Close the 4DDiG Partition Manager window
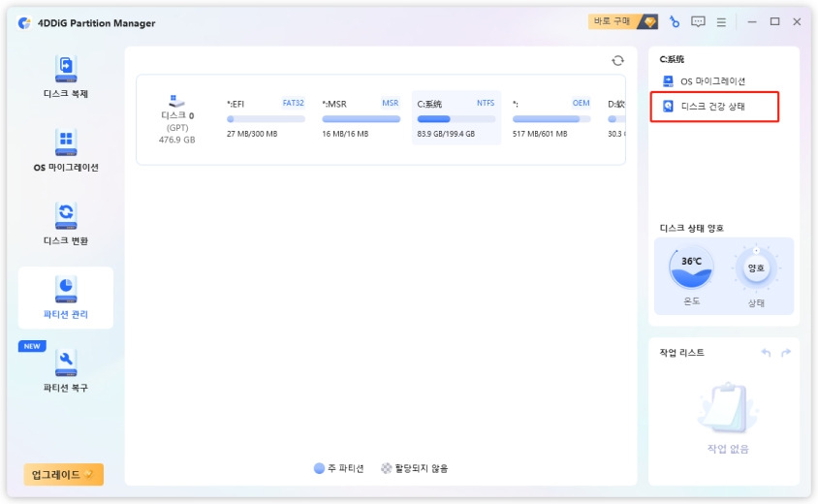This screenshot has height=504, width=818. (x=797, y=21)
